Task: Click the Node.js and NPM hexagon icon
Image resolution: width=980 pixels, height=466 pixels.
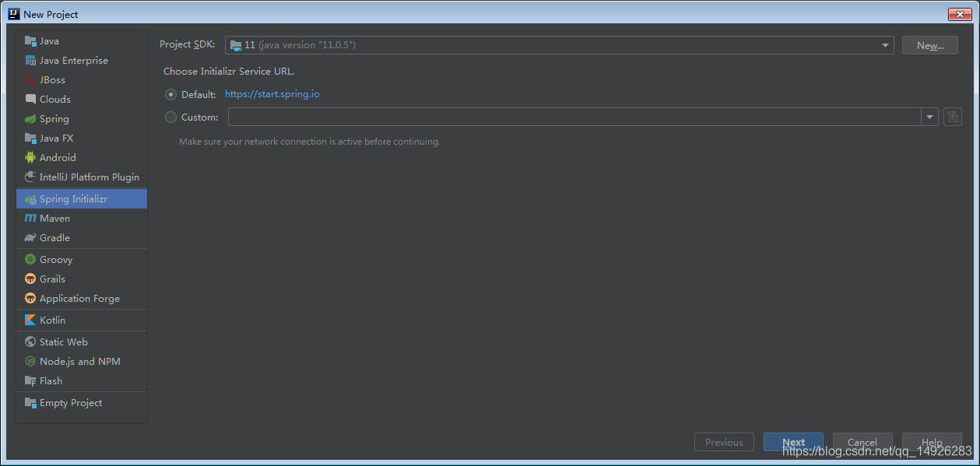Action: (x=30, y=362)
